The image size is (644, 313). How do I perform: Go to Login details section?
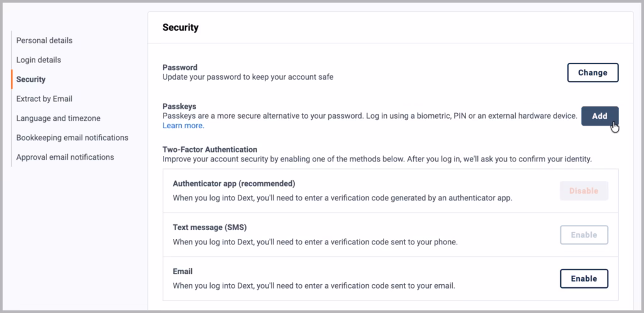38,60
